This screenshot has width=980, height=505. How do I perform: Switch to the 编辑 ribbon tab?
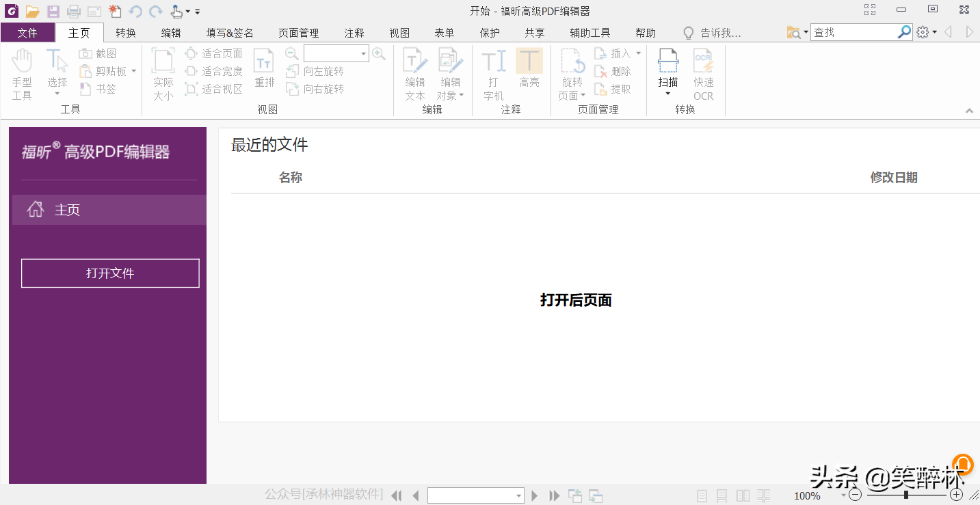(171, 33)
